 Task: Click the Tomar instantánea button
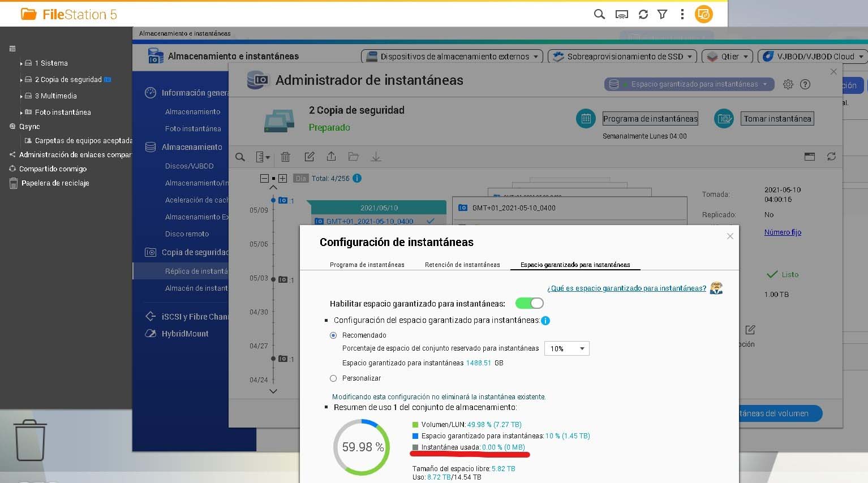777,119
